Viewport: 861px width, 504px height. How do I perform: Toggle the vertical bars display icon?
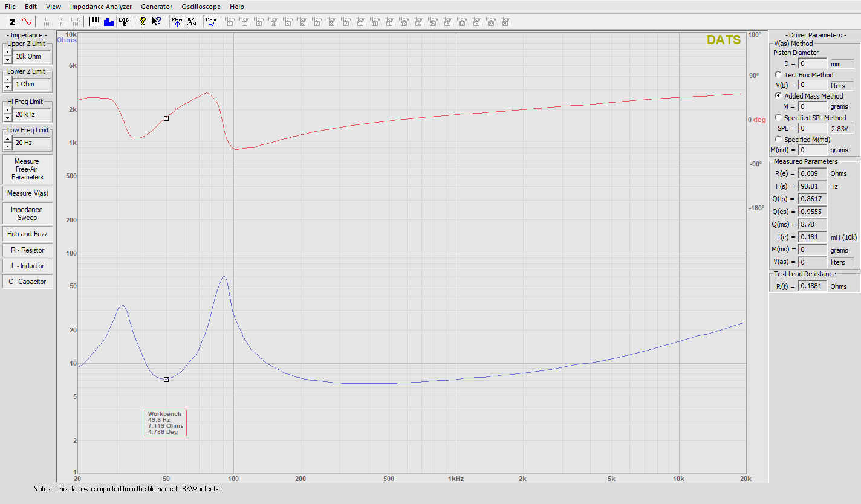[x=95, y=21]
